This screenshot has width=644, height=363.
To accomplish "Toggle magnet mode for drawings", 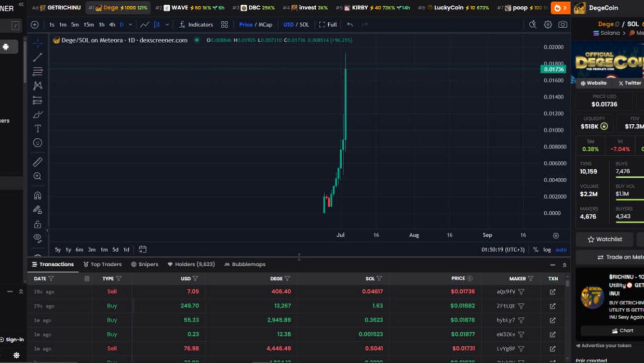I will pyautogui.click(x=37, y=196).
